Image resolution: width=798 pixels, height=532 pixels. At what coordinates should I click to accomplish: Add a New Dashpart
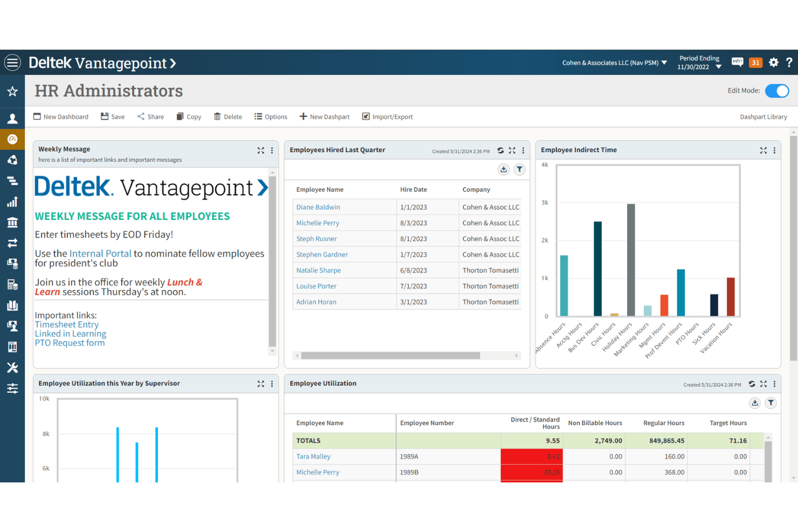[x=325, y=116]
